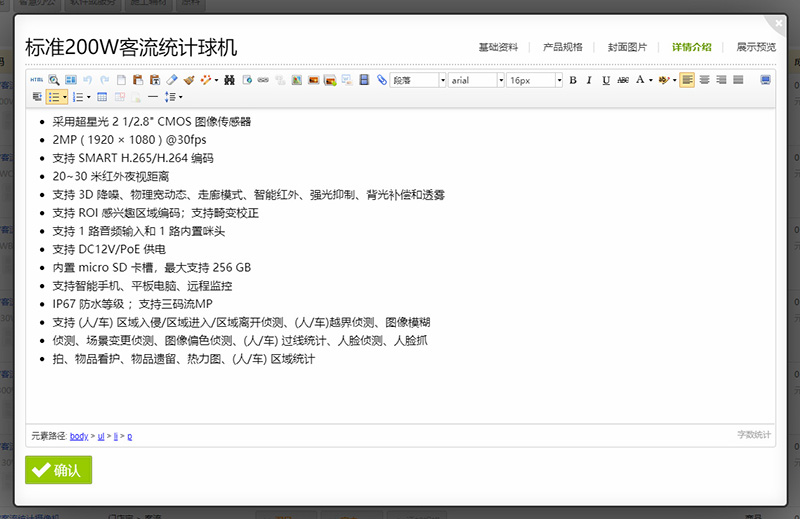This screenshot has width=800, height=519.
Task: Click li in element path
Action: [116, 436]
